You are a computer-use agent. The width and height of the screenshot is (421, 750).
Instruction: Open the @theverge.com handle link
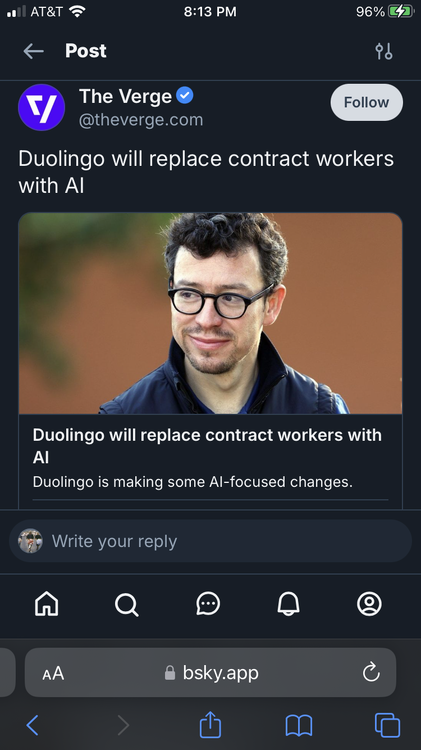click(141, 120)
